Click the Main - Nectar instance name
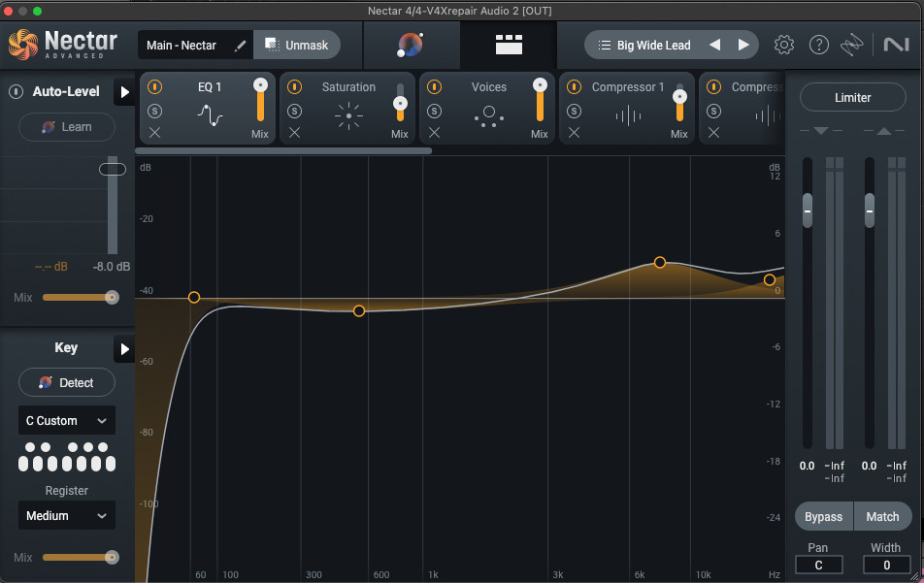 point(181,46)
